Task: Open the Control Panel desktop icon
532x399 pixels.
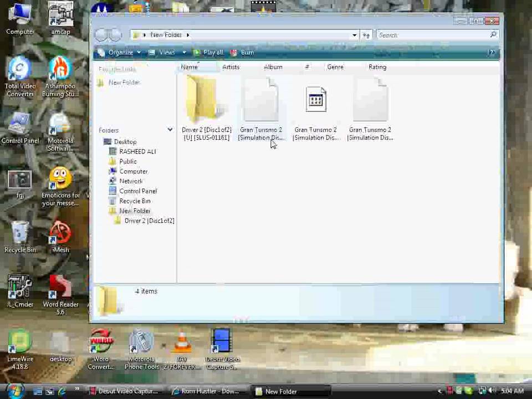Action: 20,128
